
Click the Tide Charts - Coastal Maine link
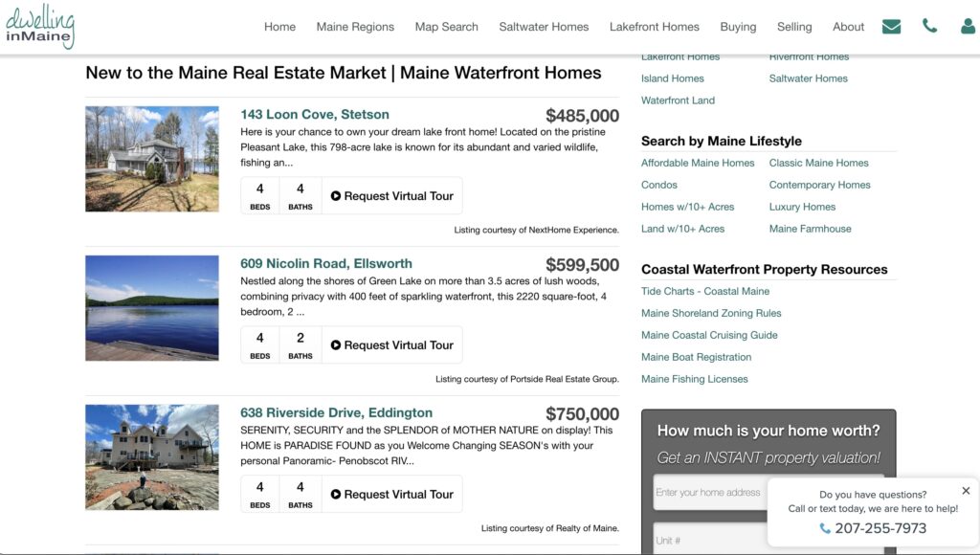pos(705,291)
